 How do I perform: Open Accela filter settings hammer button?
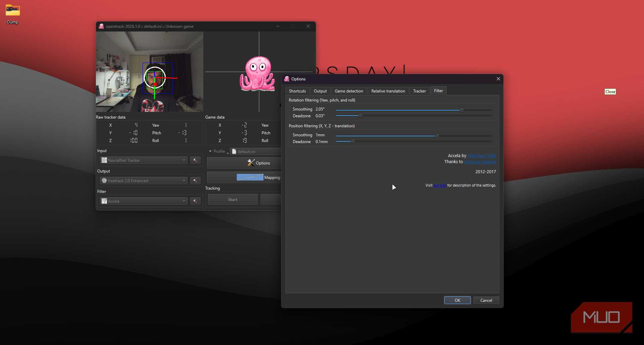[x=195, y=201]
